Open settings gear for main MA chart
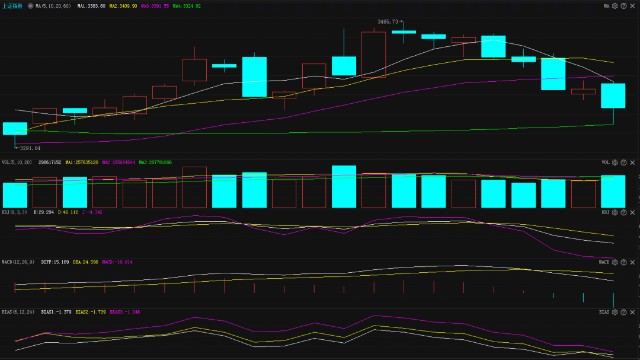This screenshot has height=360, width=640. (615, 6)
